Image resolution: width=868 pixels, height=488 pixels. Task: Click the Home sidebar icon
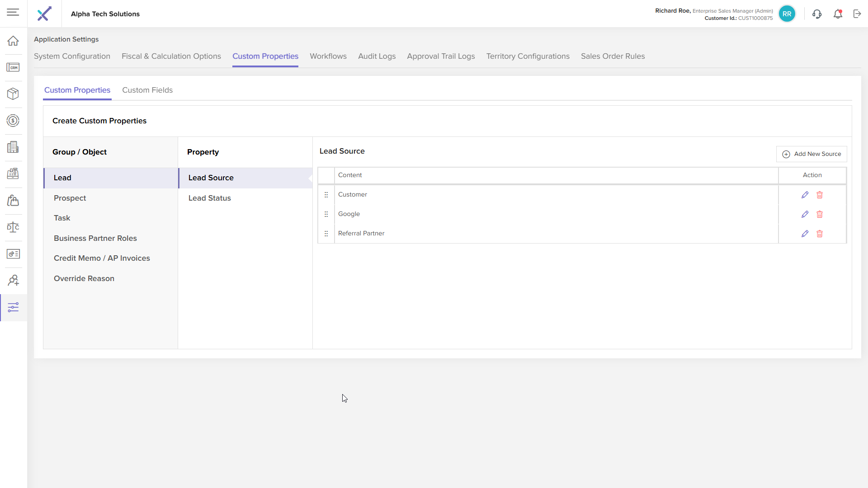(x=13, y=41)
